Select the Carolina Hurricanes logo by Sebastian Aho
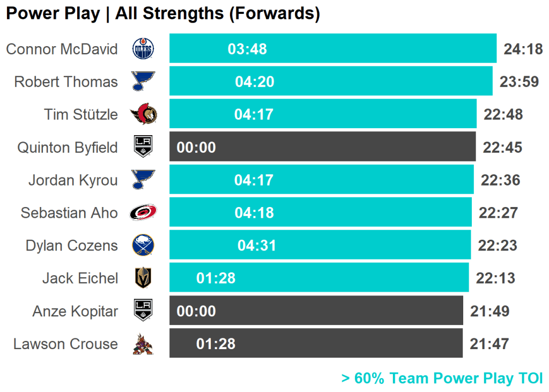The width and height of the screenshot is (549, 392). [143, 213]
